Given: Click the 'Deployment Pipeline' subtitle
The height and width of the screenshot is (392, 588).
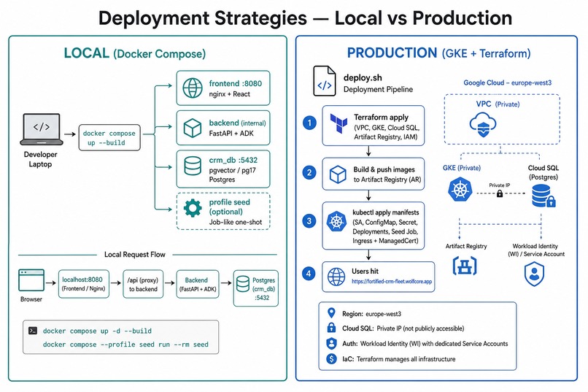Looking at the screenshot, I should (378, 89).
